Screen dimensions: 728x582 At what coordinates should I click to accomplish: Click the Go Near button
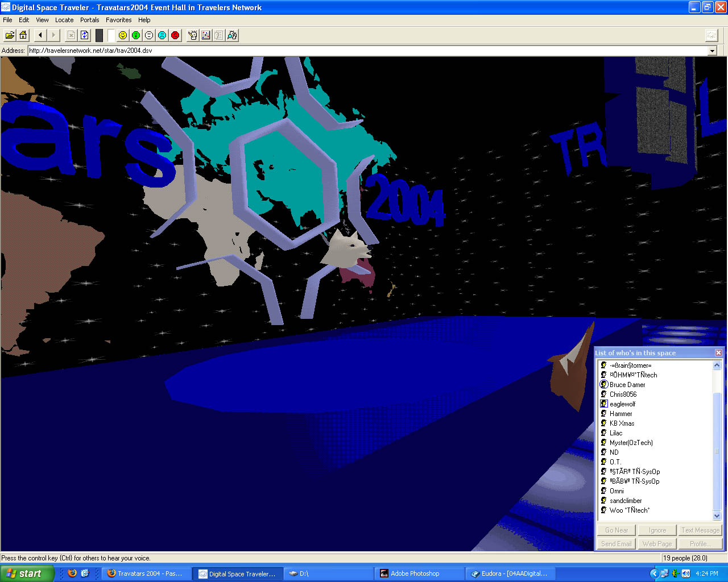pos(617,530)
